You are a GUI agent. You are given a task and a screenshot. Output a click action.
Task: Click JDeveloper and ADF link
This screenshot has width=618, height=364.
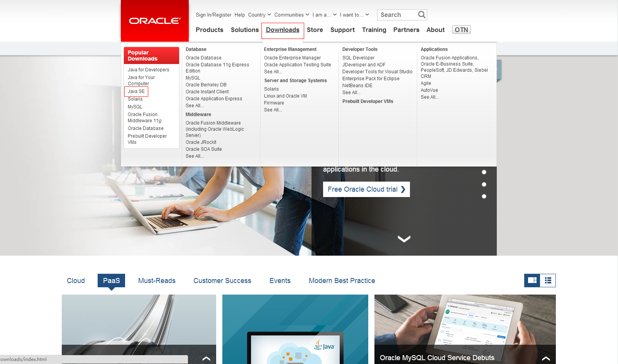364,65
